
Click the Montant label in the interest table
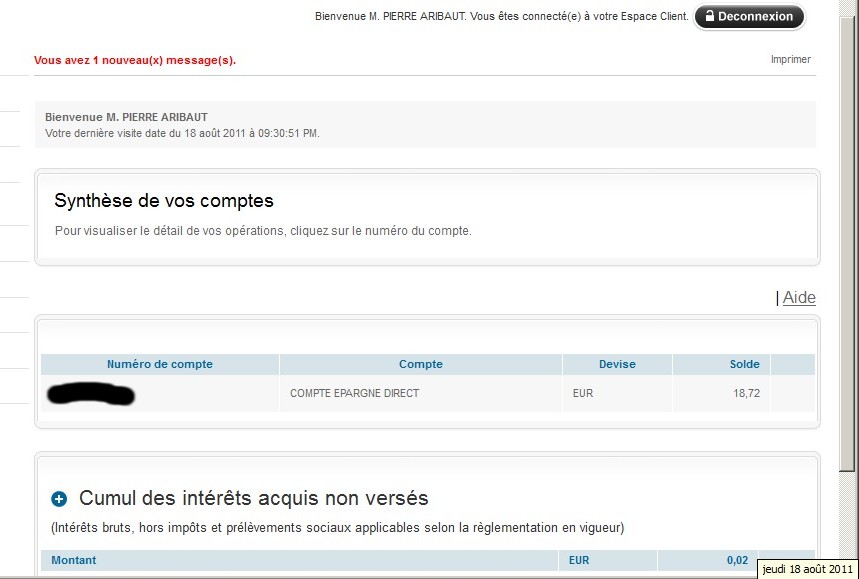click(73, 560)
